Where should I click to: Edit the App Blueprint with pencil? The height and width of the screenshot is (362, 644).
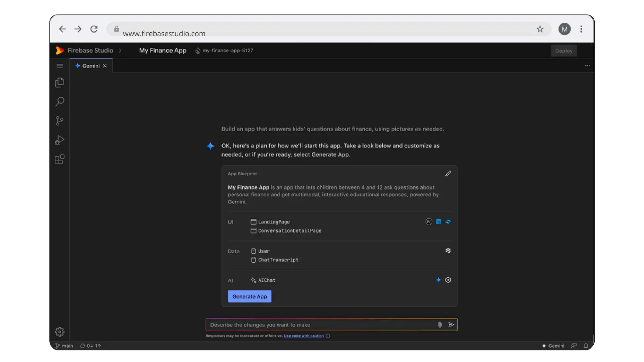tap(448, 174)
